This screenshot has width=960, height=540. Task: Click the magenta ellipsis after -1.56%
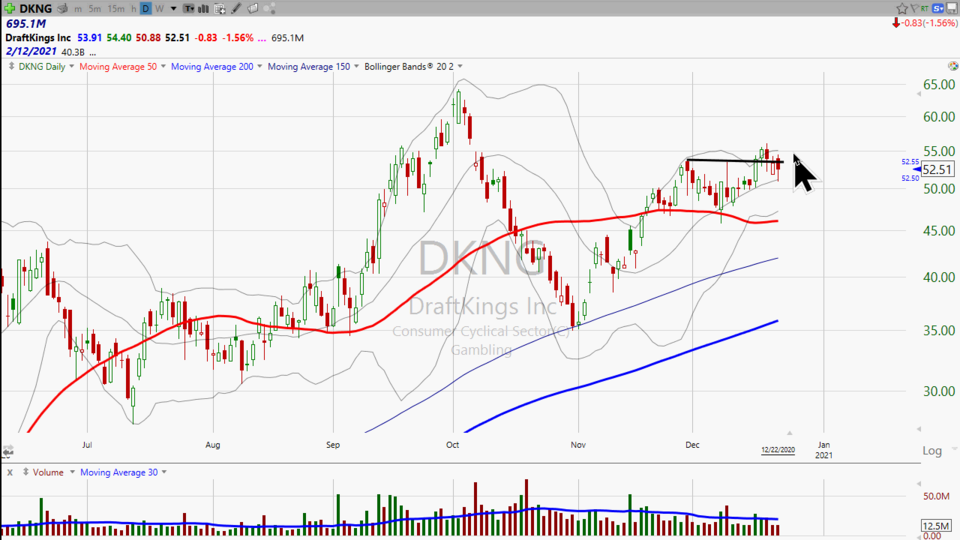pyautogui.click(x=261, y=38)
